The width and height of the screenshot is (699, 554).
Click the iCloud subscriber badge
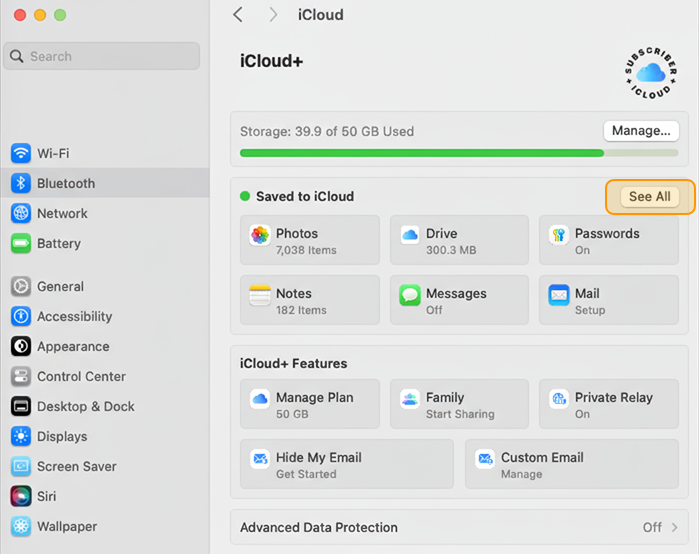pyautogui.click(x=651, y=73)
